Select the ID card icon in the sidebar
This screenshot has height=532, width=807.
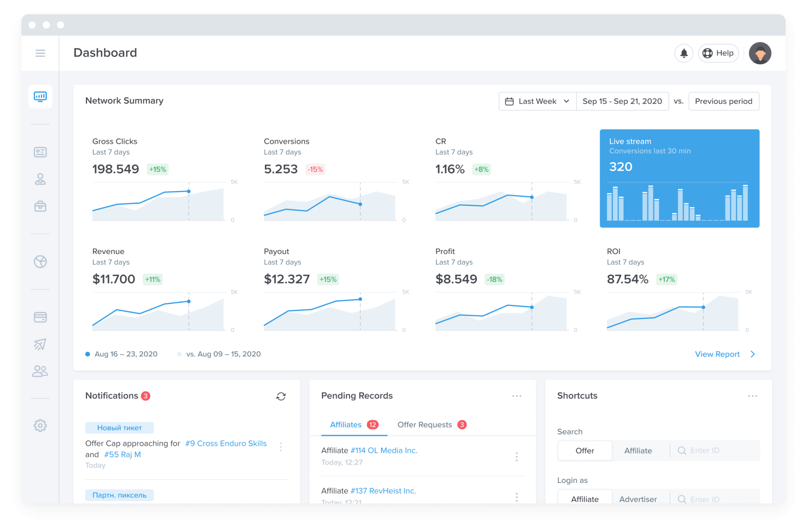pyautogui.click(x=40, y=152)
